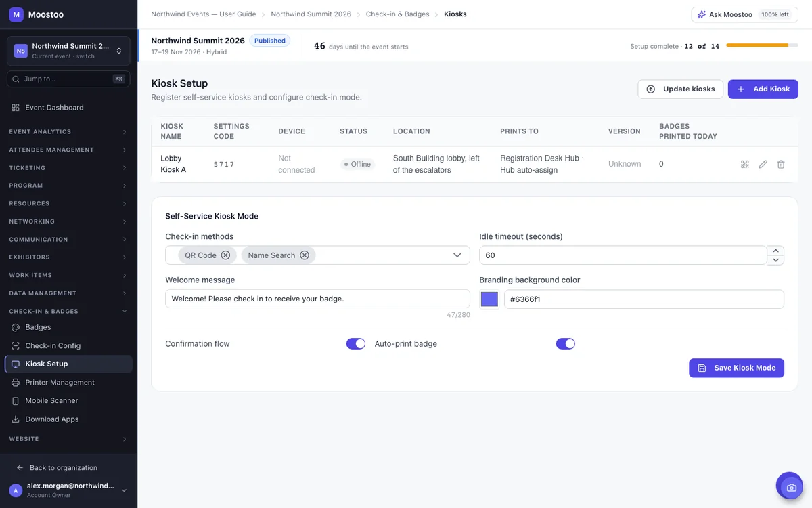Expand the Program sidebar section
Image resolution: width=812 pixels, height=508 pixels.
68,185
